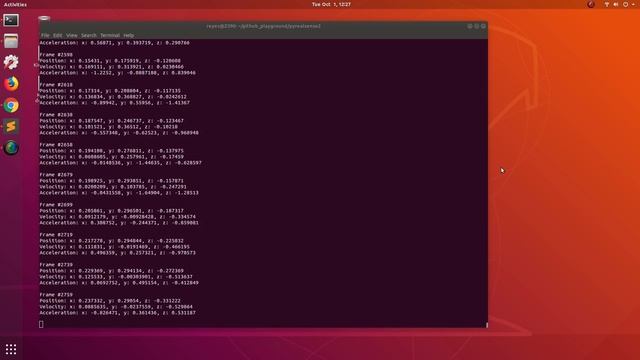Maximize the terminal window
Screen dimensions: 640x360
[476, 26]
